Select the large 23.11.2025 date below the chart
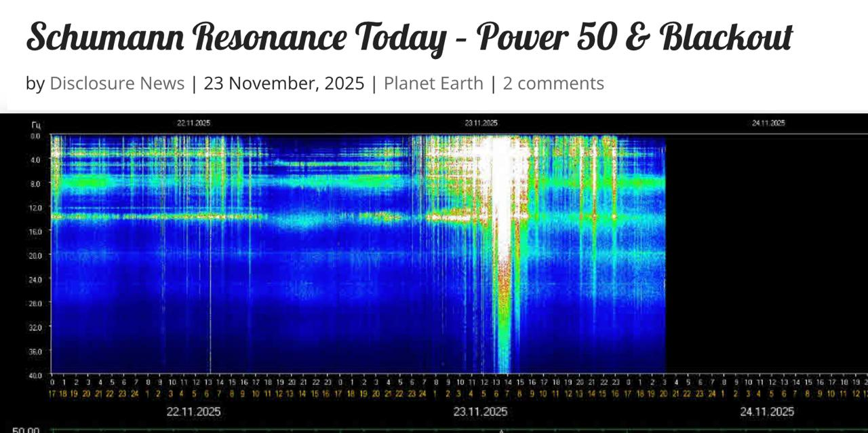The image size is (868, 433). 481,412
